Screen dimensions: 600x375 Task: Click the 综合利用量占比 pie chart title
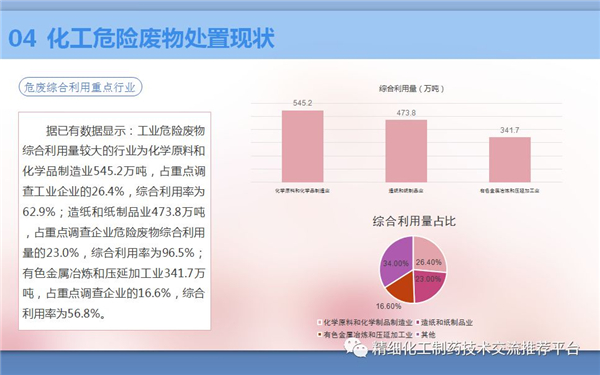414,221
